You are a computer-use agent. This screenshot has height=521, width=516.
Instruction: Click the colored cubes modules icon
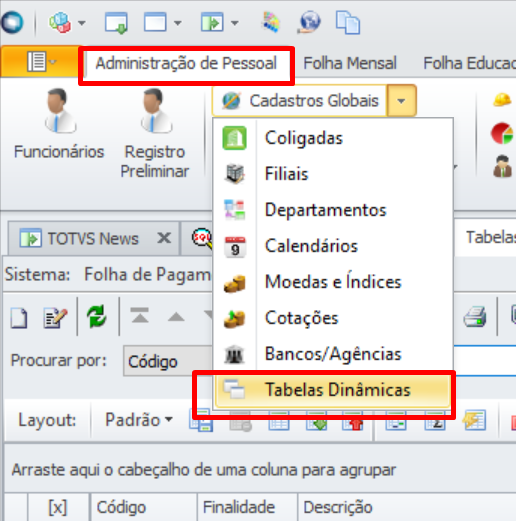coord(60,22)
